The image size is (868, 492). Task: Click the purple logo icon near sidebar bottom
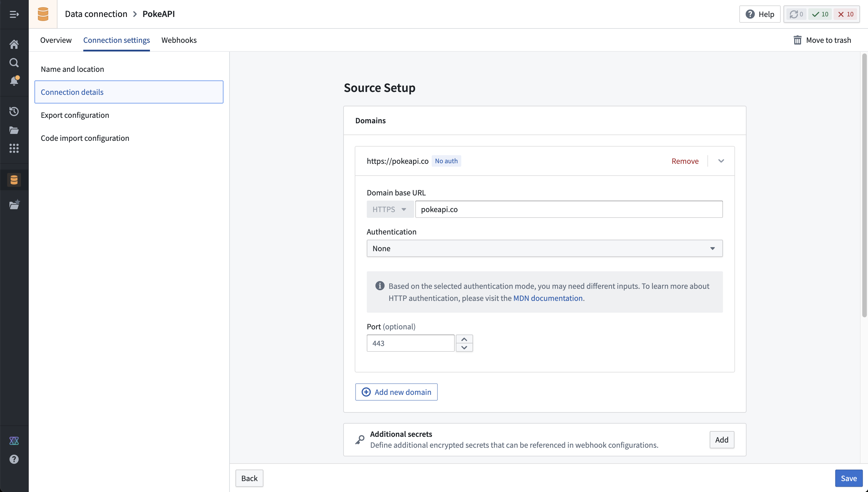click(x=14, y=441)
